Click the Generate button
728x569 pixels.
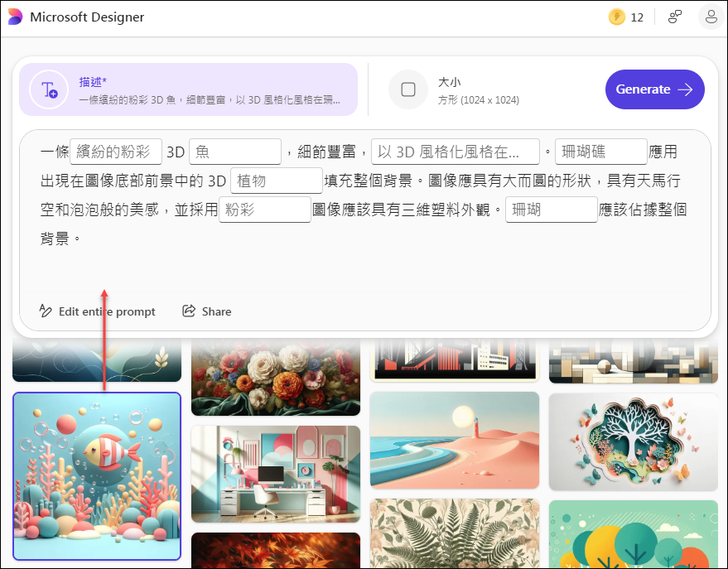click(x=654, y=89)
